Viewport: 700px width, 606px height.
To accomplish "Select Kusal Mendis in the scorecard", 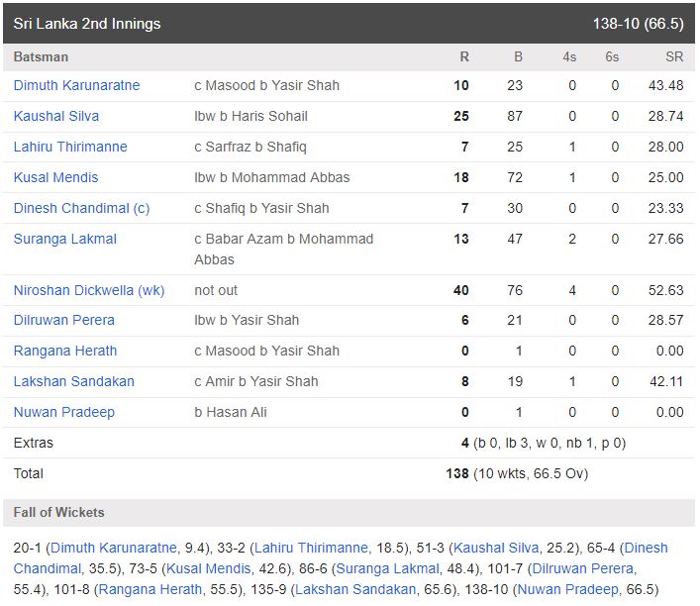I will coord(55,177).
